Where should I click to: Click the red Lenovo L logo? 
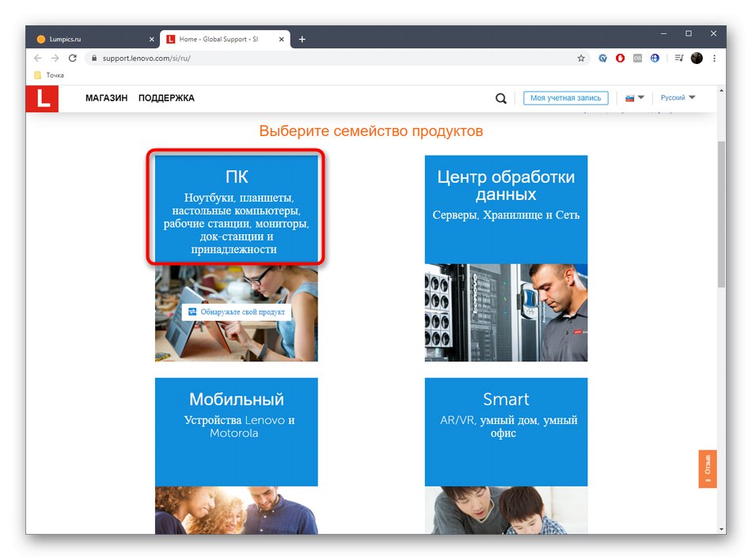[42, 99]
